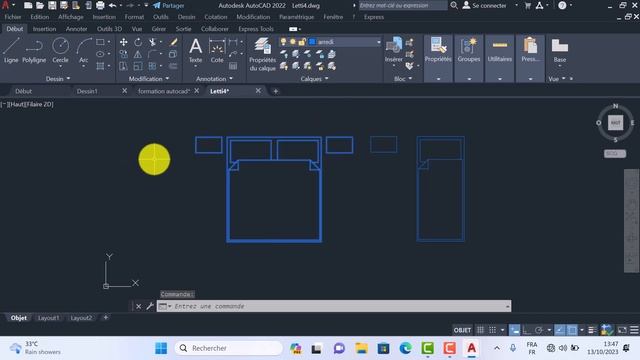The height and width of the screenshot is (360, 640).
Task: Toggle polar tracking in status bar
Action: (x=539, y=330)
